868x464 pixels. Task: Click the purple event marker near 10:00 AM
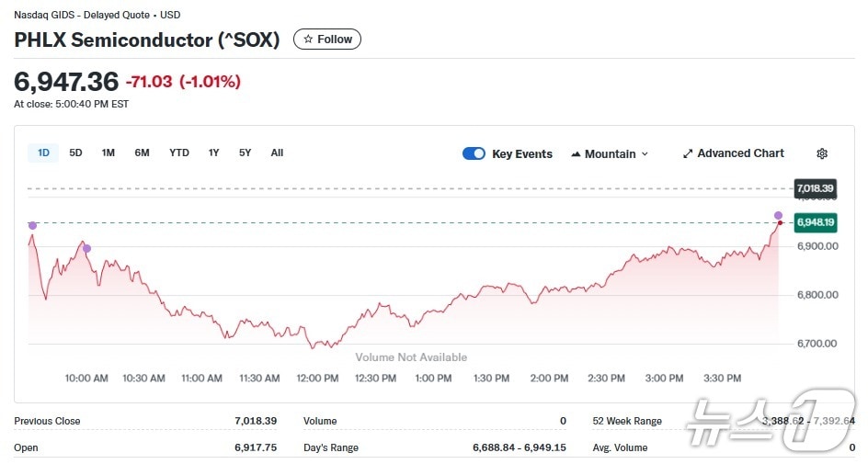click(x=87, y=248)
